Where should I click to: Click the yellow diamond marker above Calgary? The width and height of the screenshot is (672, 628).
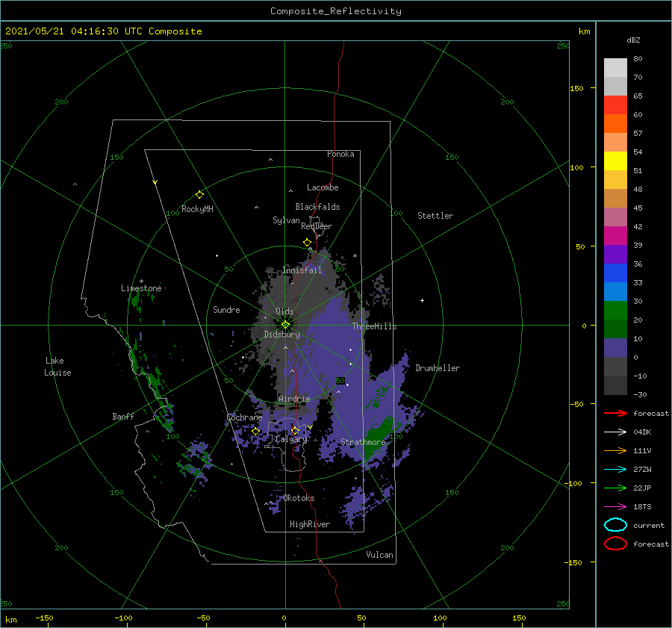click(x=295, y=430)
